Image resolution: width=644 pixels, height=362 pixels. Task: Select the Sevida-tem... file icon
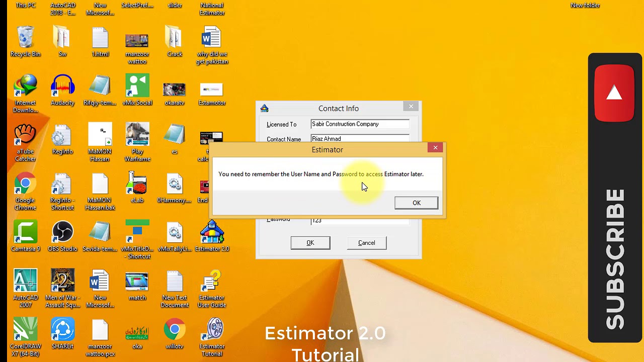[100, 233]
